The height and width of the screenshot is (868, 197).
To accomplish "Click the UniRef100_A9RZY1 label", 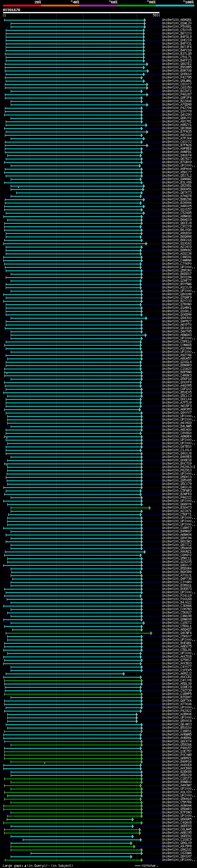I will pos(176,125).
